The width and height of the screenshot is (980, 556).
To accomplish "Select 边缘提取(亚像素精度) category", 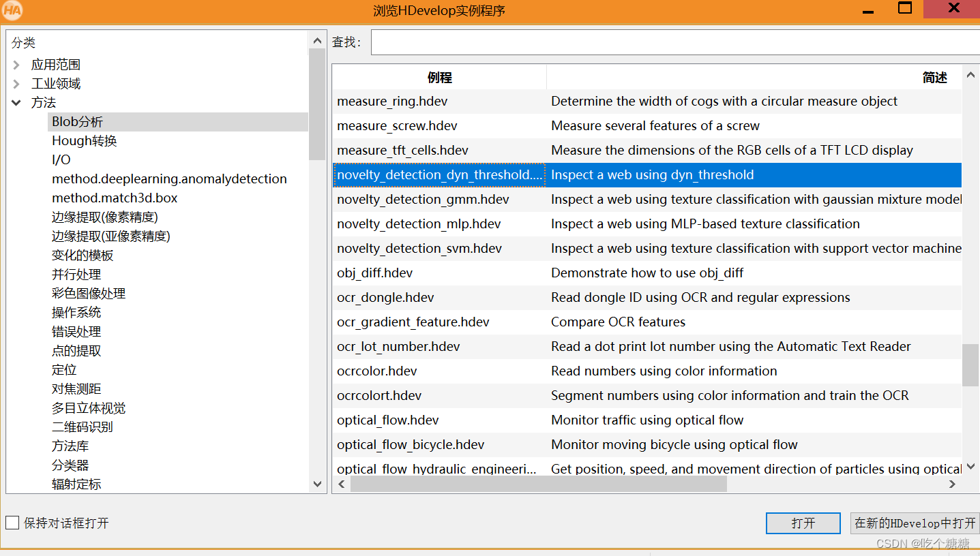I will pyautogui.click(x=111, y=236).
